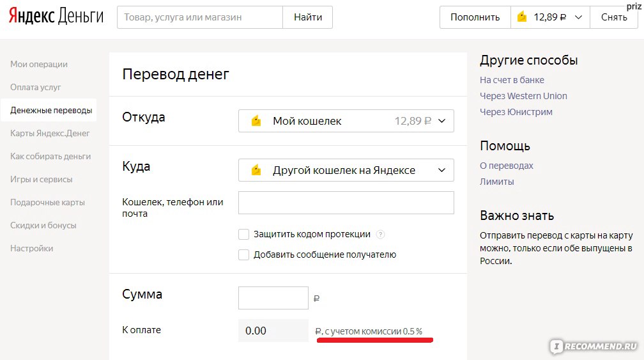The image size is (644, 360).
Task: Open Подарочные карты in sidebar
Action: click(47, 202)
